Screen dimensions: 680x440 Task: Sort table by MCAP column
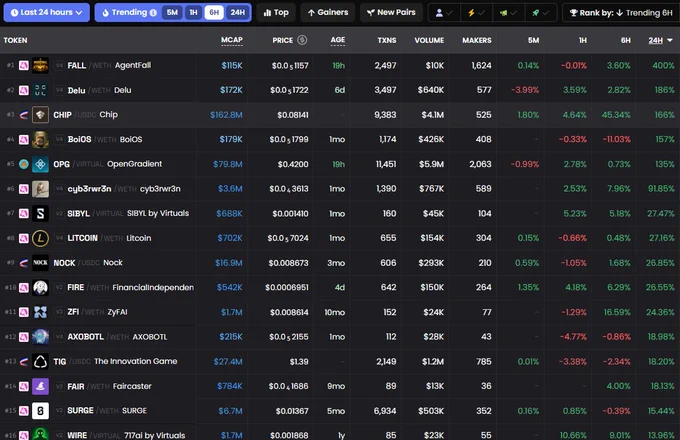click(x=232, y=40)
